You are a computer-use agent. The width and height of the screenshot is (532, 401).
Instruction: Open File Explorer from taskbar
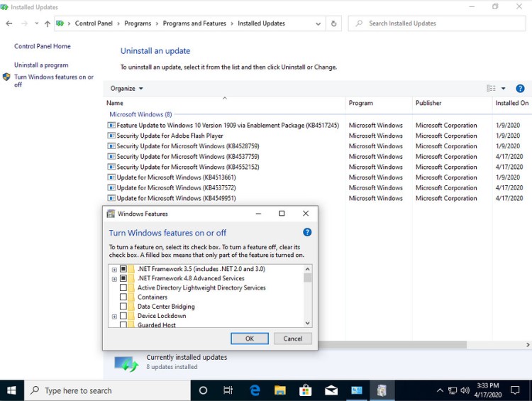pyautogui.click(x=280, y=390)
